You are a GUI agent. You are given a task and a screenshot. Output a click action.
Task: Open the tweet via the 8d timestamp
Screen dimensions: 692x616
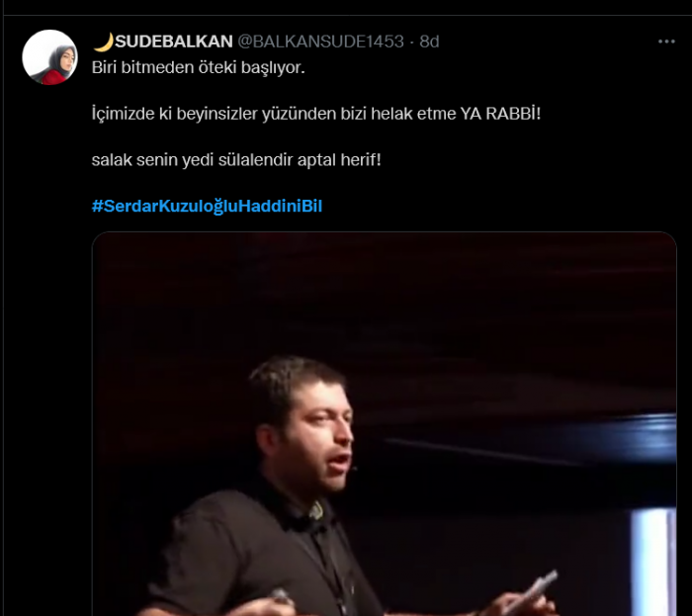429,42
